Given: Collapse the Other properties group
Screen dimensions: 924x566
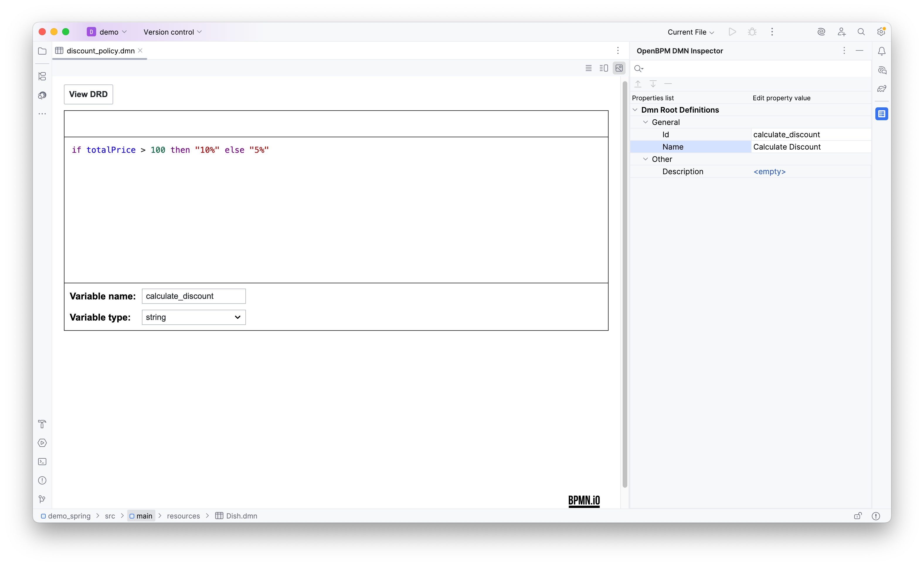Looking at the screenshot, I should 646,159.
